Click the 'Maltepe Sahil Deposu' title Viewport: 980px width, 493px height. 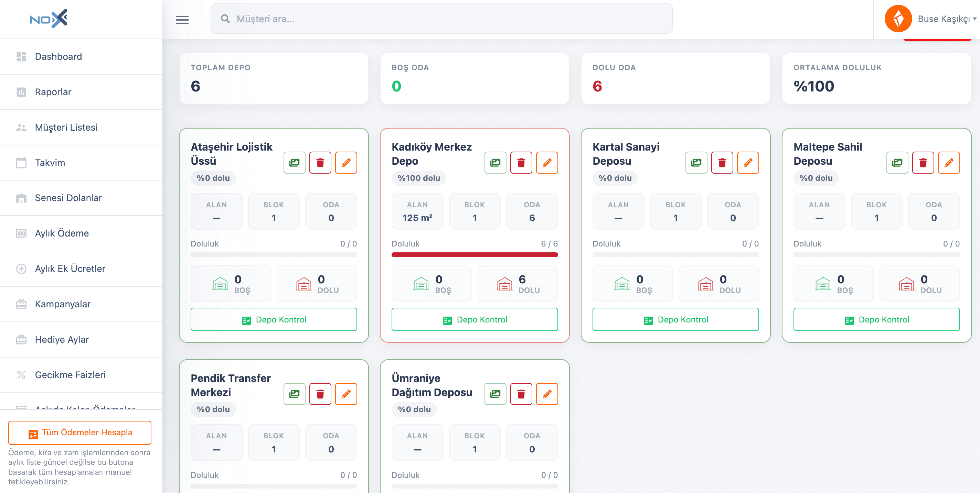pyautogui.click(x=828, y=154)
